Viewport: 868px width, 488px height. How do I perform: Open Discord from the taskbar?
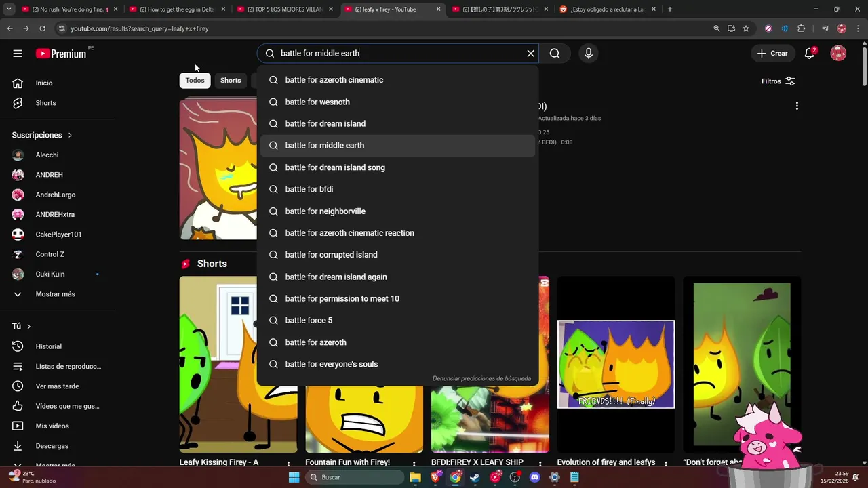click(534, 477)
